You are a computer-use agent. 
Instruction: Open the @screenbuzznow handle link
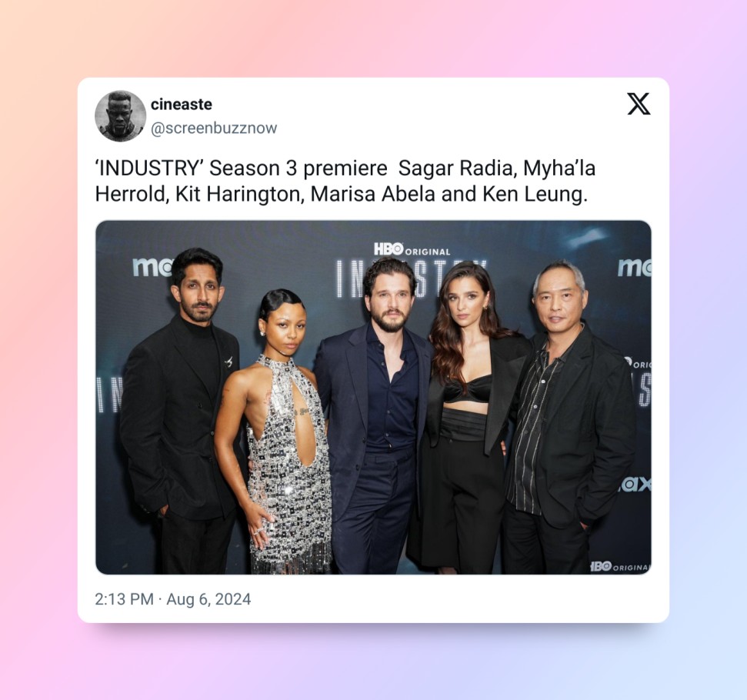coord(214,128)
